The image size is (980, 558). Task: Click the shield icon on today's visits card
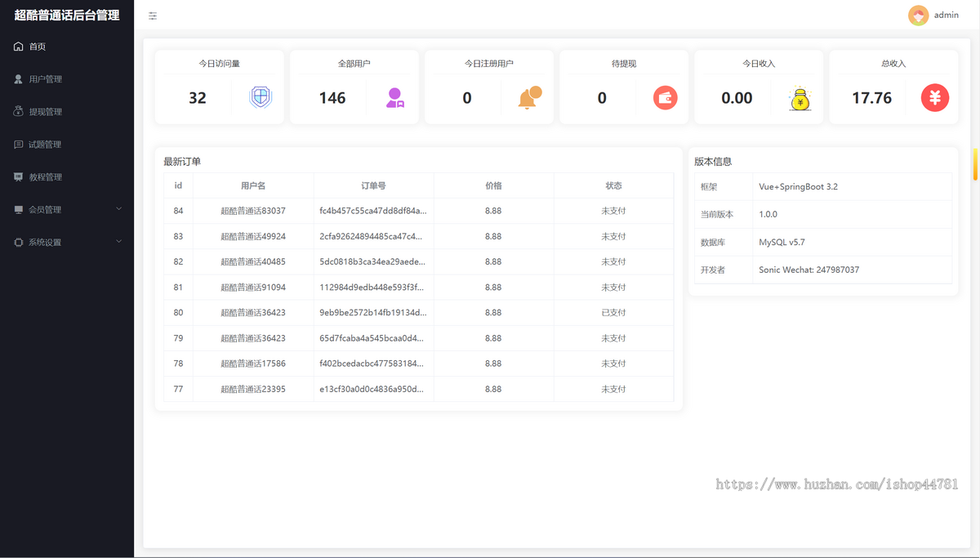click(261, 98)
